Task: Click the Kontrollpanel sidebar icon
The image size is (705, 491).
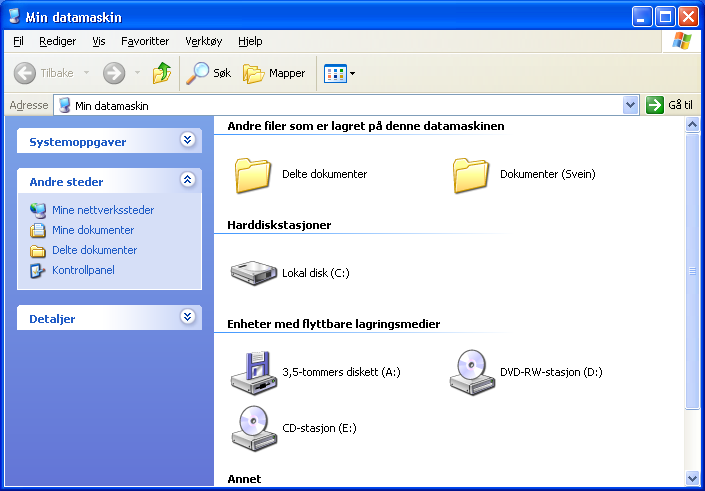Action: point(37,271)
